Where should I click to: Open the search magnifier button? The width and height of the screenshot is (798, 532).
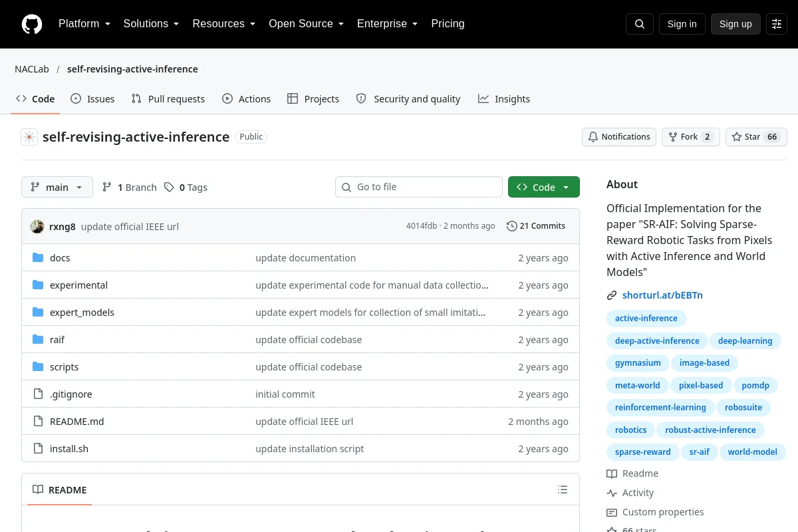coord(640,24)
